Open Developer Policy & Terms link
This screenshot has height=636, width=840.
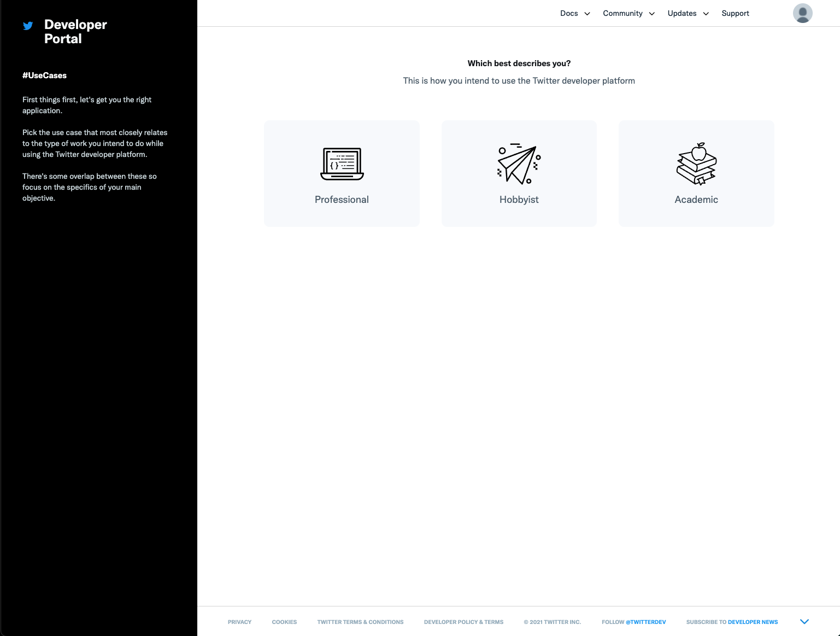click(x=463, y=622)
